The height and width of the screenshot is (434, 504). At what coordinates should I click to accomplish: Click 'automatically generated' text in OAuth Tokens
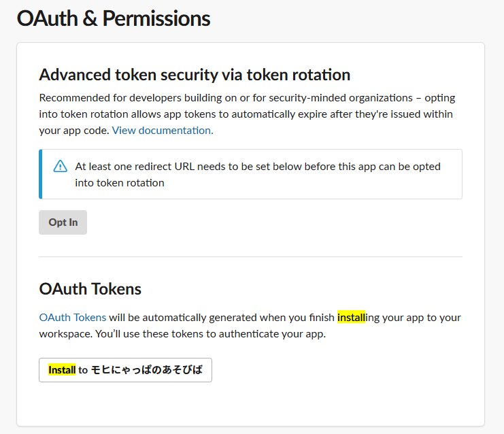point(199,318)
